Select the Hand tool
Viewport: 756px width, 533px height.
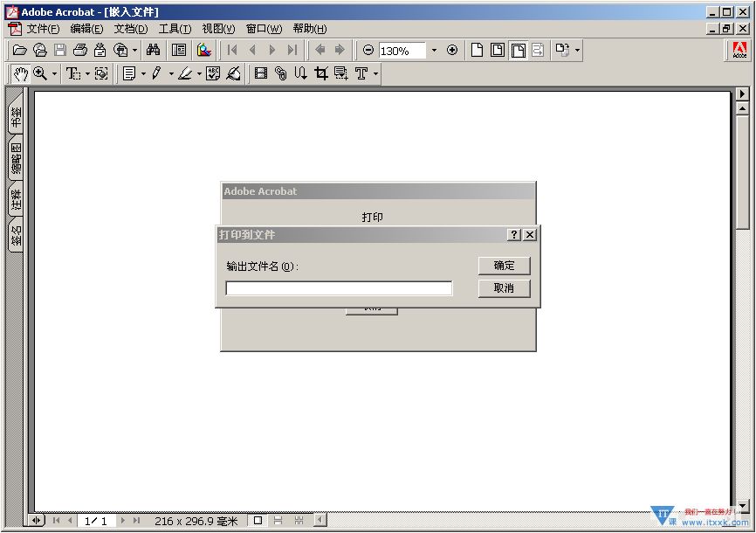coord(20,74)
